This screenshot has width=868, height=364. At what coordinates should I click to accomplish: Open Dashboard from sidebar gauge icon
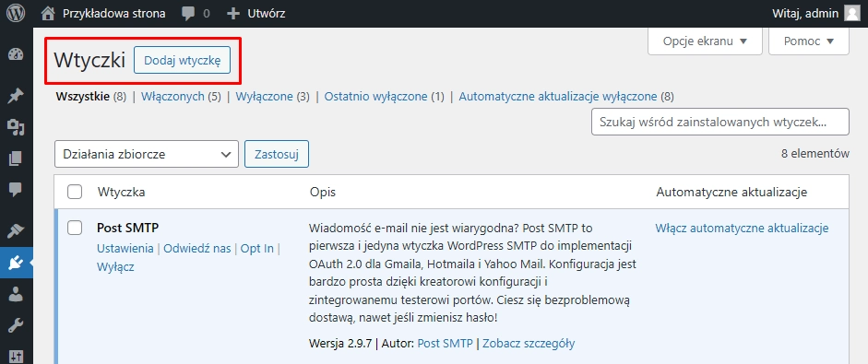click(16, 54)
